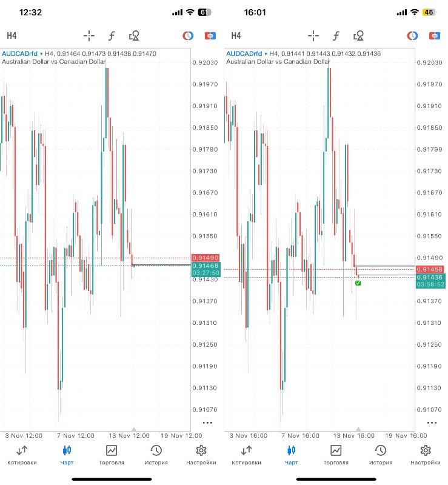Tap the green checkmark marker on right chart
448x485 pixels.
(358, 283)
